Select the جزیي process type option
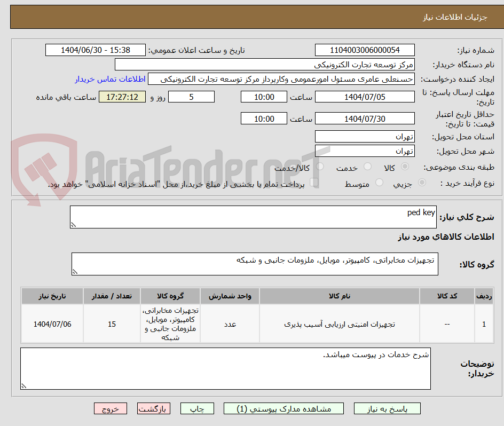This screenshot has height=426, width=504. 422,183
